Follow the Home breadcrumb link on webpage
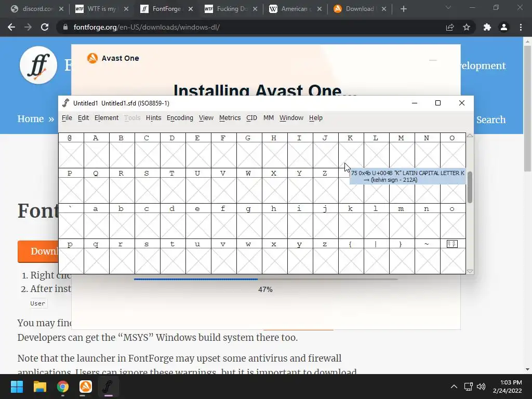Image resolution: width=532 pixels, height=399 pixels. coord(31,119)
